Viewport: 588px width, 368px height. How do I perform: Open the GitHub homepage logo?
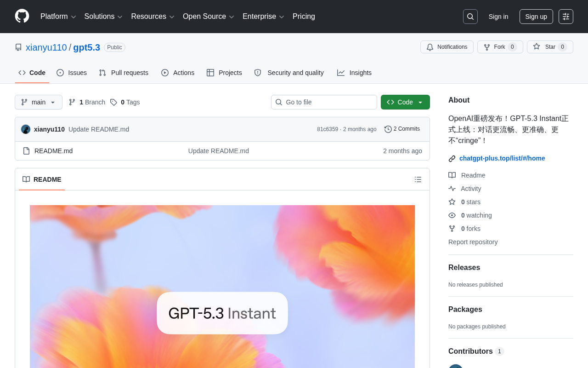click(22, 16)
